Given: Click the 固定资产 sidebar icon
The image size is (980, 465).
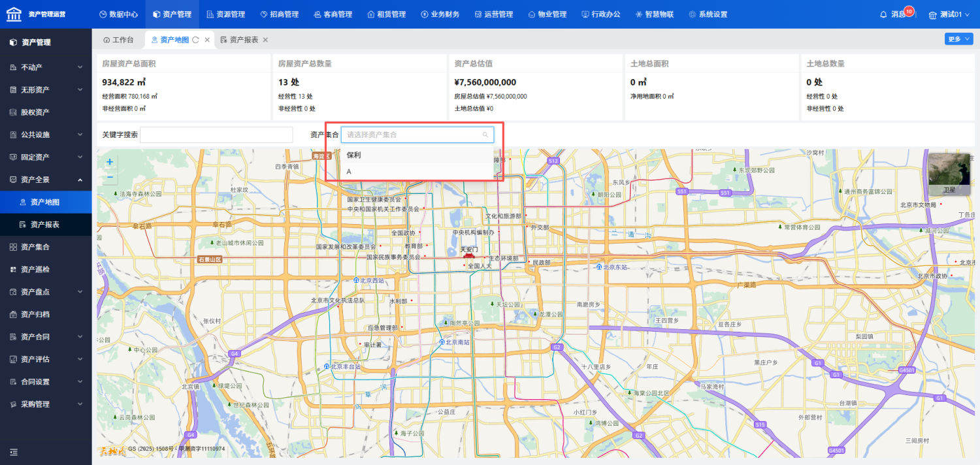Looking at the screenshot, I should click(x=14, y=157).
